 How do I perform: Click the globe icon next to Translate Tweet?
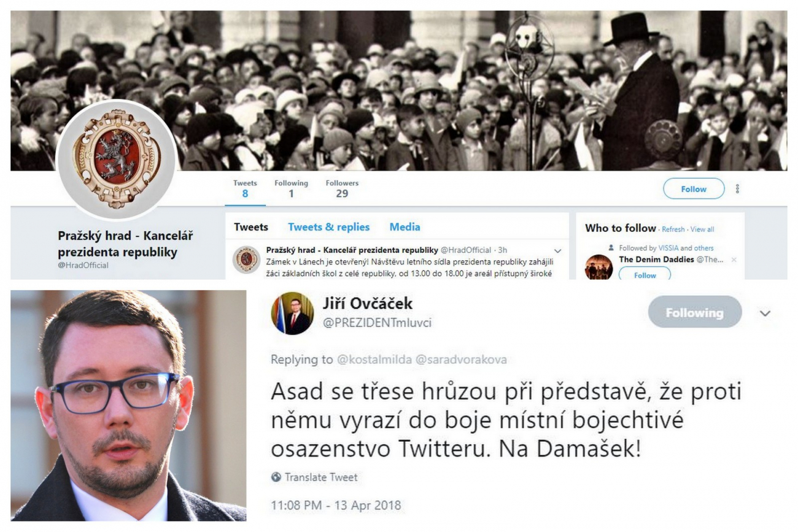point(276,477)
